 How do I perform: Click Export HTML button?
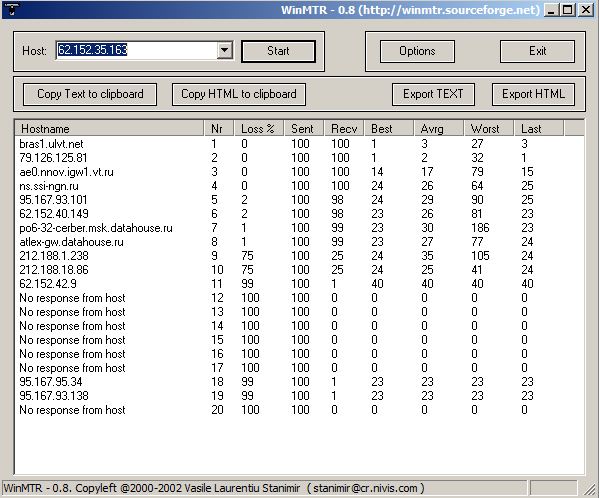(x=533, y=94)
